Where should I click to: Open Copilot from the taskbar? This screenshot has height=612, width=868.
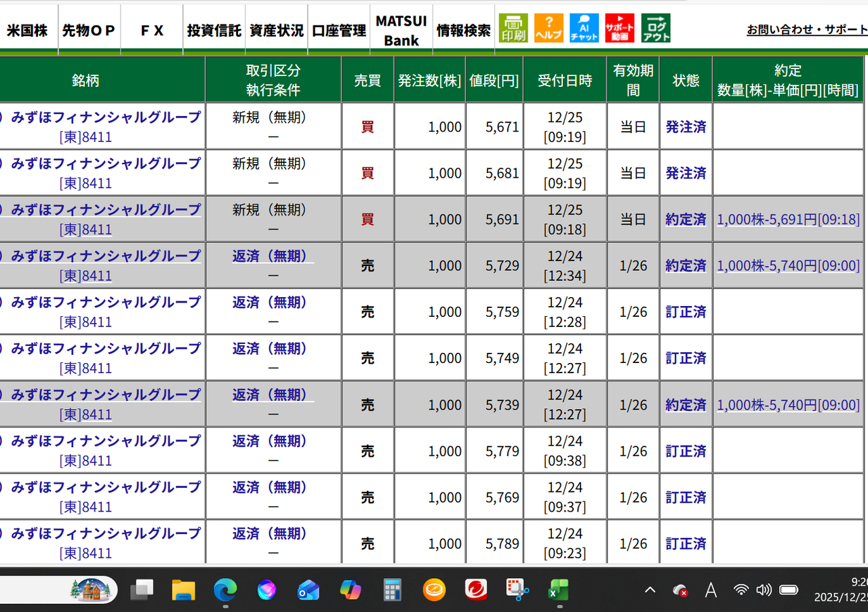coord(350,590)
